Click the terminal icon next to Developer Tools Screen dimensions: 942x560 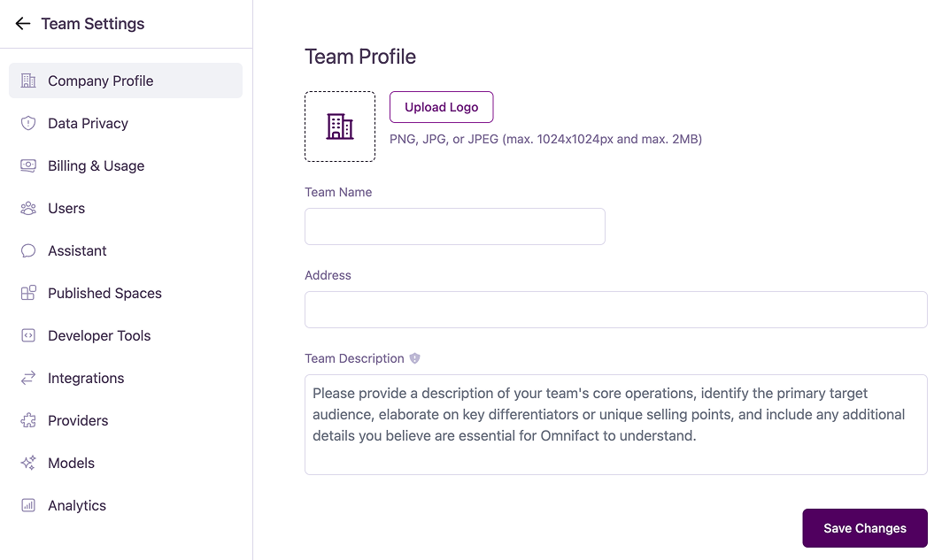click(27, 335)
